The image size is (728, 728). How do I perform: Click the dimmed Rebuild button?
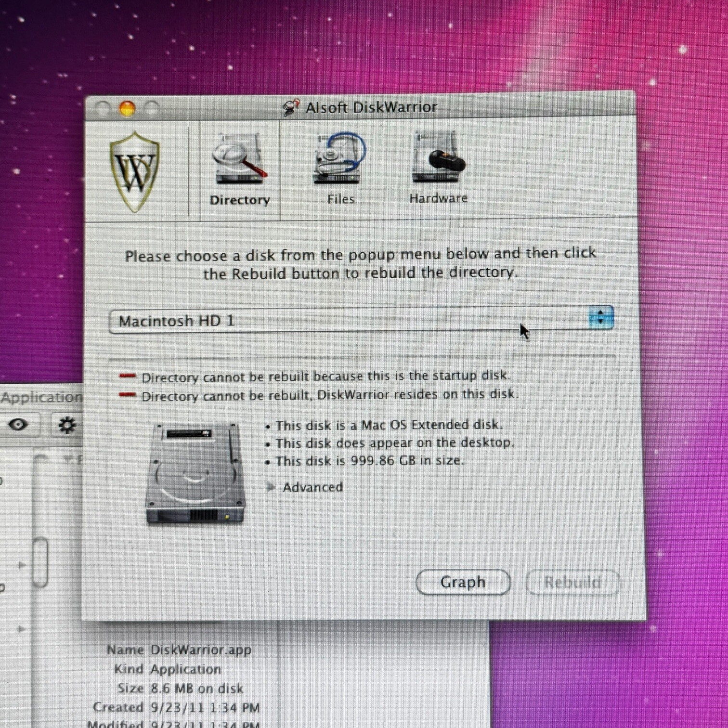[572, 583]
